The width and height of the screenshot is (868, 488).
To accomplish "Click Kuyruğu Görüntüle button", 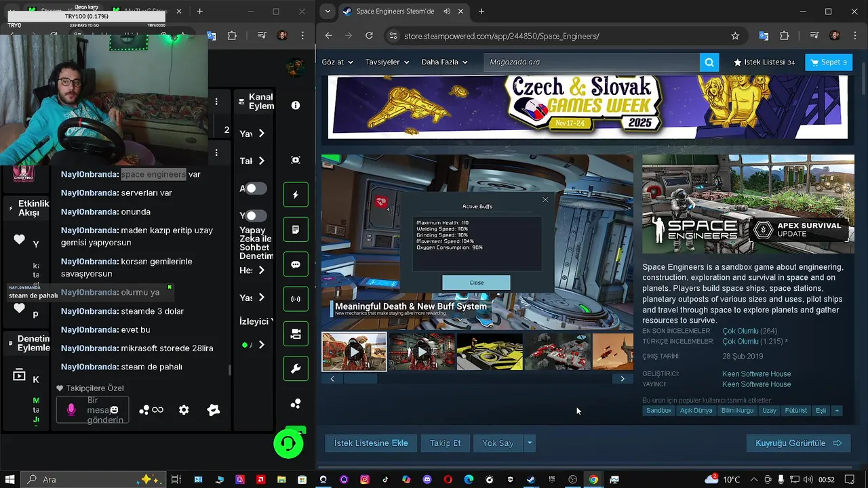I will (798, 443).
